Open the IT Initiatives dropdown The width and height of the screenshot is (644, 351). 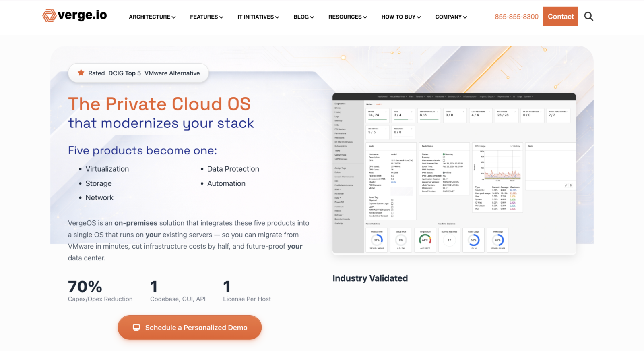click(x=258, y=17)
